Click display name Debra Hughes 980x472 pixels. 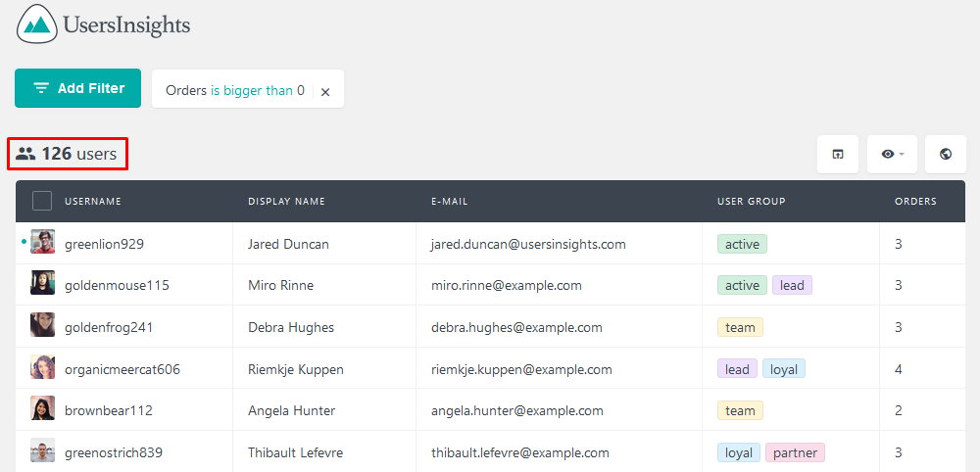pyautogui.click(x=291, y=327)
